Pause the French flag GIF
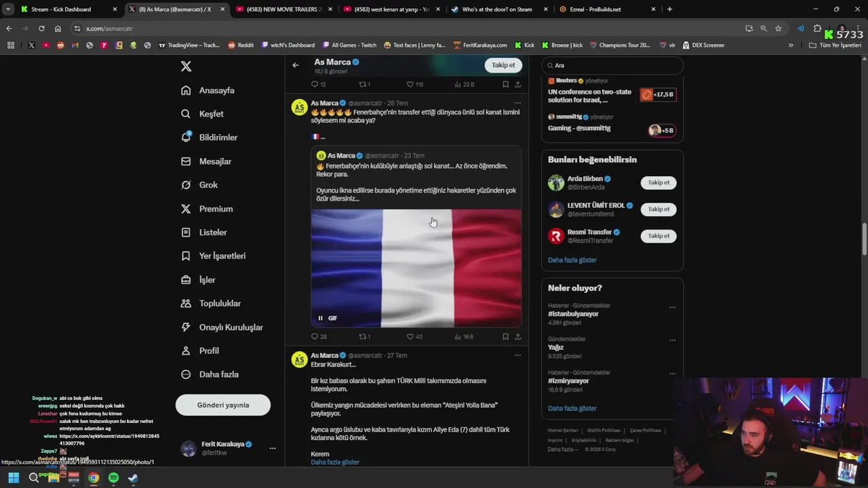Image resolution: width=868 pixels, height=488 pixels. tap(321, 318)
